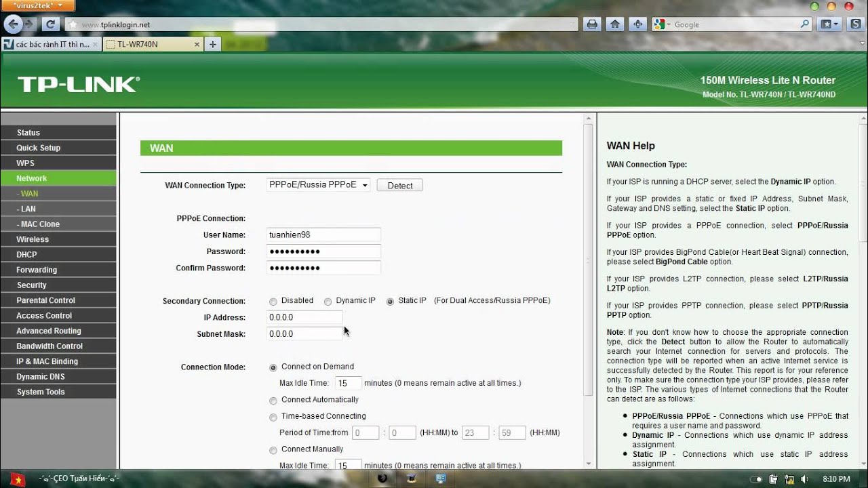
Task: Close the TL-WR740N tab
Action: [x=197, y=45]
